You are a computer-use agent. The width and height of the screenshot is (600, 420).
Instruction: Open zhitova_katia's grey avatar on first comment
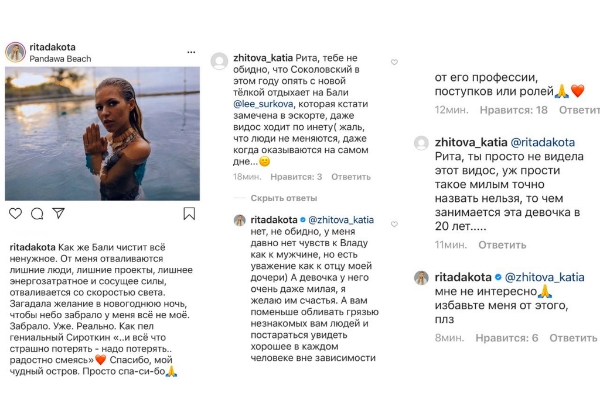219,62
